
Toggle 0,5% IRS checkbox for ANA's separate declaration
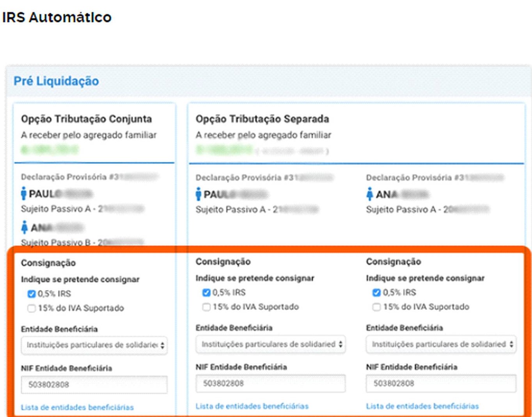pyautogui.click(x=376, y=292)
